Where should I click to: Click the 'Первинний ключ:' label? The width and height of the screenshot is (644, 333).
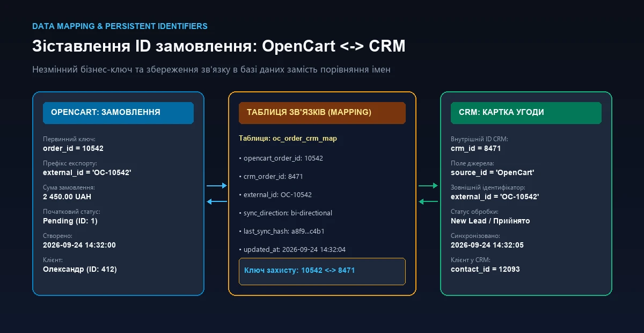(69, 139)
